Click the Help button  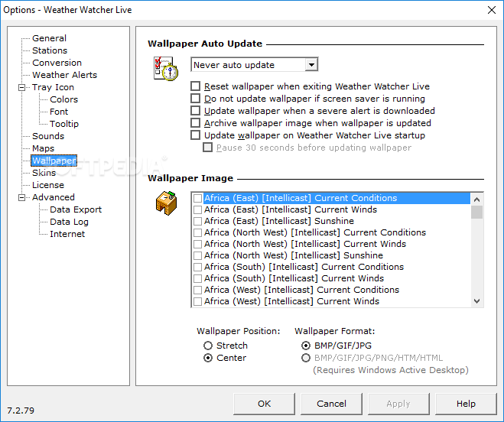point(466,404)
